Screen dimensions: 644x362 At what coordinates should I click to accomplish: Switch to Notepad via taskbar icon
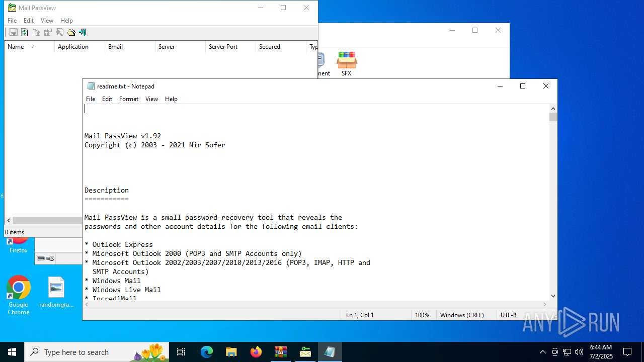330,352
